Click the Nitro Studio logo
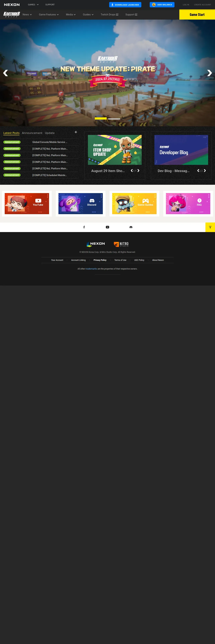The width and height of the screenshot is (215, 644). 121,244
